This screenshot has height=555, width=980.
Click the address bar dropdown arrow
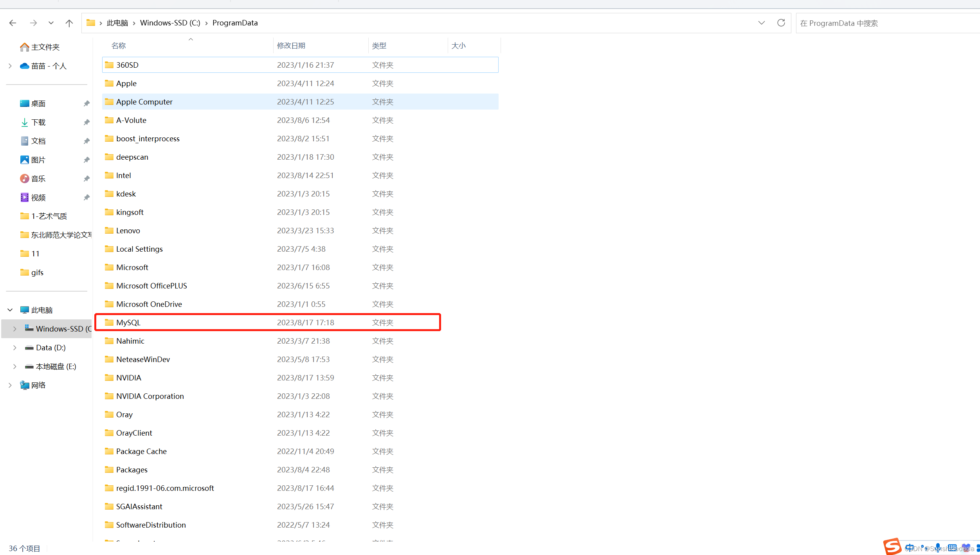point(761,23)
